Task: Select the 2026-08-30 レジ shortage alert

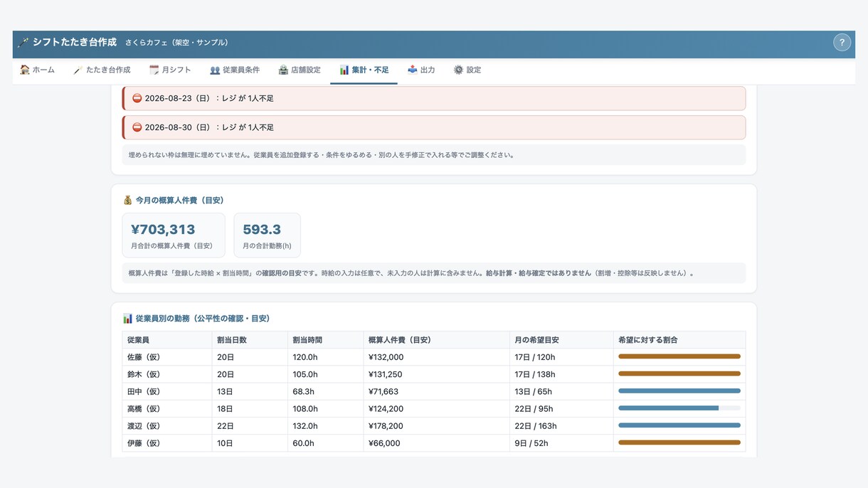Action: coord(434,127)
